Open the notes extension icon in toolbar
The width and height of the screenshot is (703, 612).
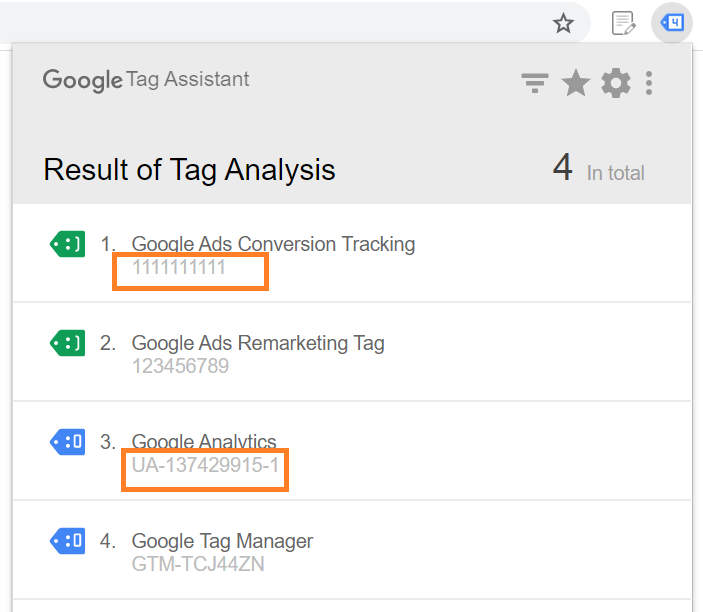623,23
